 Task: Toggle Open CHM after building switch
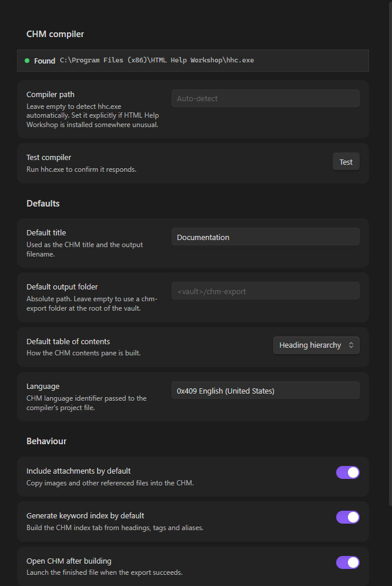[347, 562]
